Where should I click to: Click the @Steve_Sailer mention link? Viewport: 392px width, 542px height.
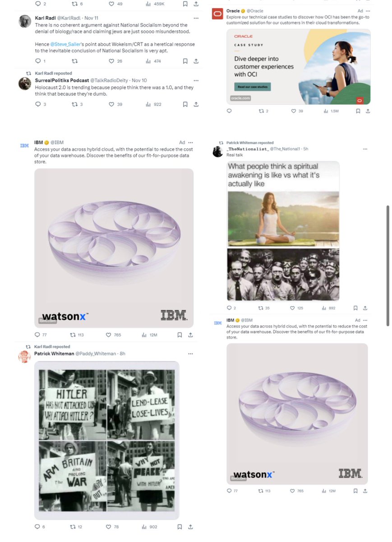click(x=64, y=44)
